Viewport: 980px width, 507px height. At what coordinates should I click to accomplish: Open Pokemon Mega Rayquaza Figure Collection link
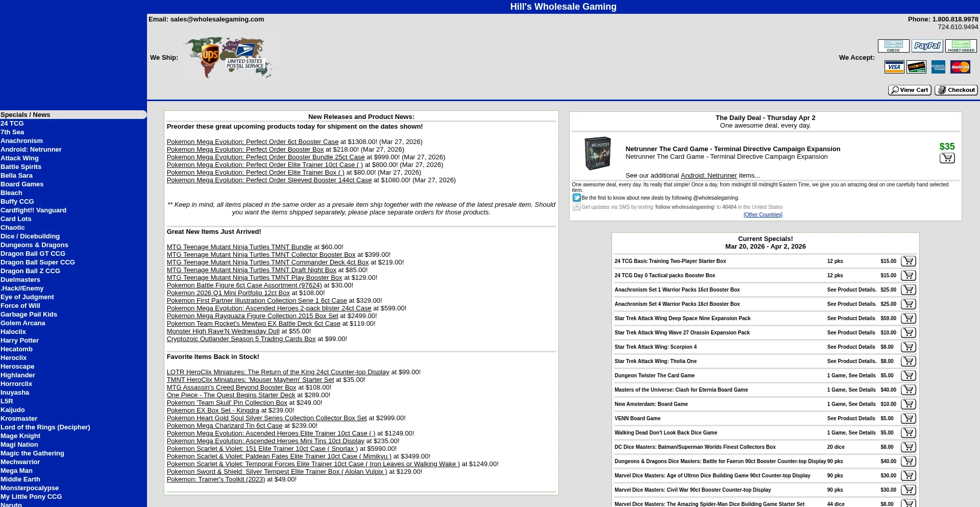coord(253,316)
